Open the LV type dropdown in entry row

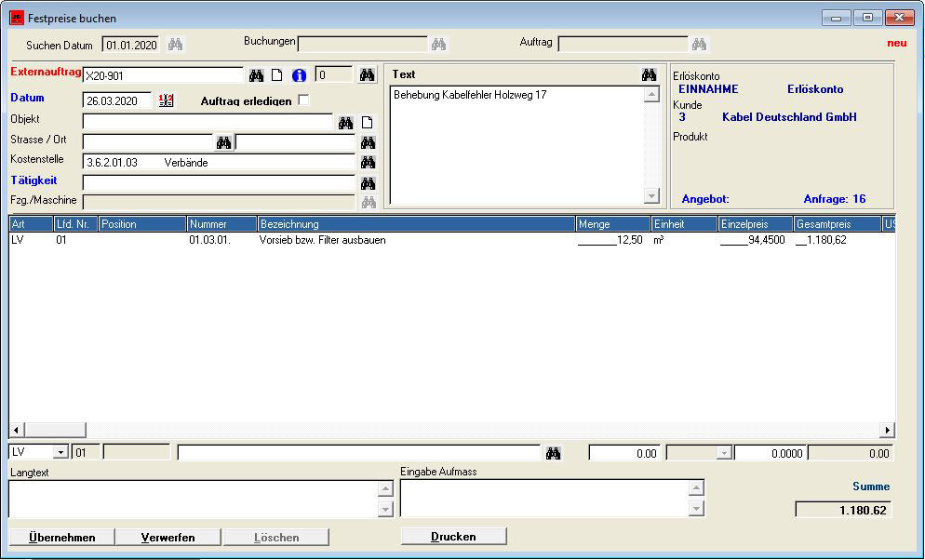[60, 453]
